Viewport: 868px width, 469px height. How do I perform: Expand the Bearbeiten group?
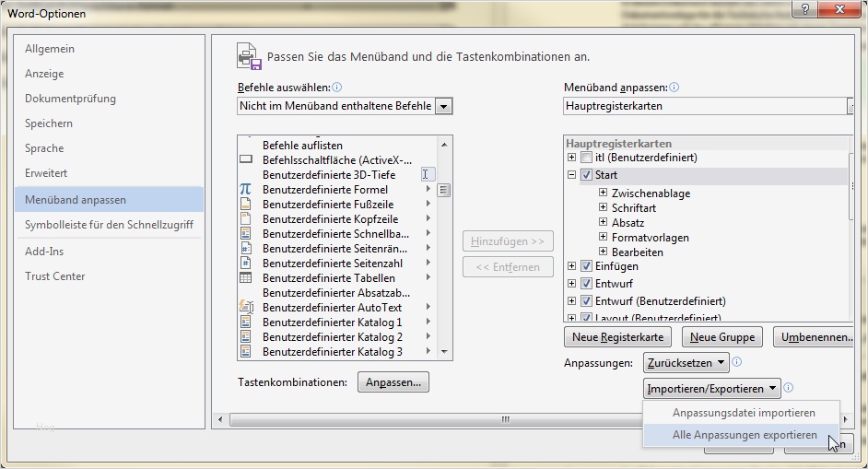coord(603,252)
